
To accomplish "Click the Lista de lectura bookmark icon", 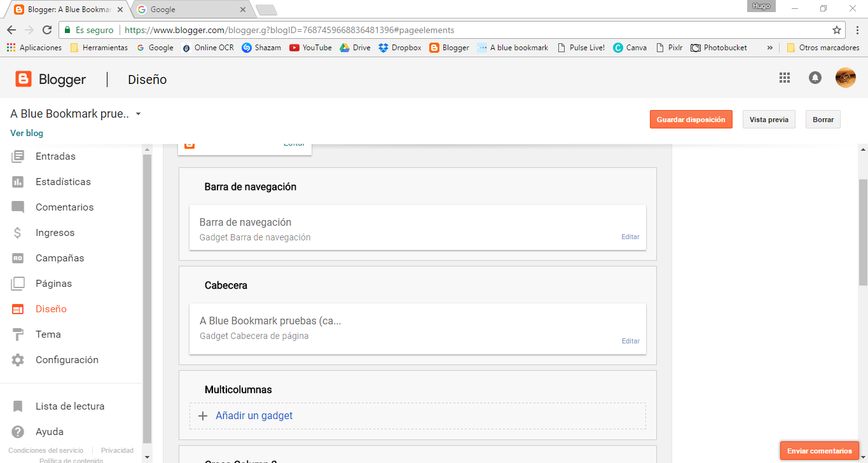I will click(18, 406).
